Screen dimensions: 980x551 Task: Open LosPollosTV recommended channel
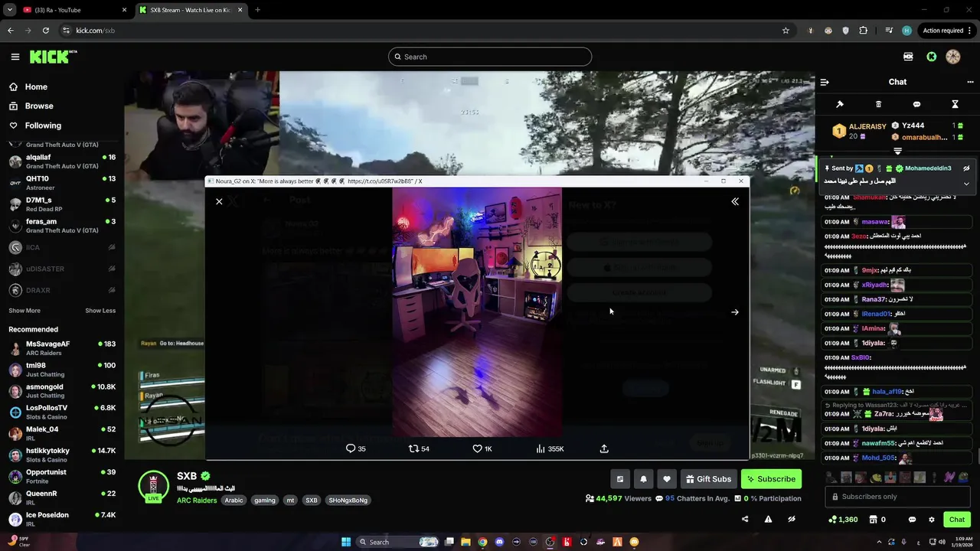[x=62, y=412]
